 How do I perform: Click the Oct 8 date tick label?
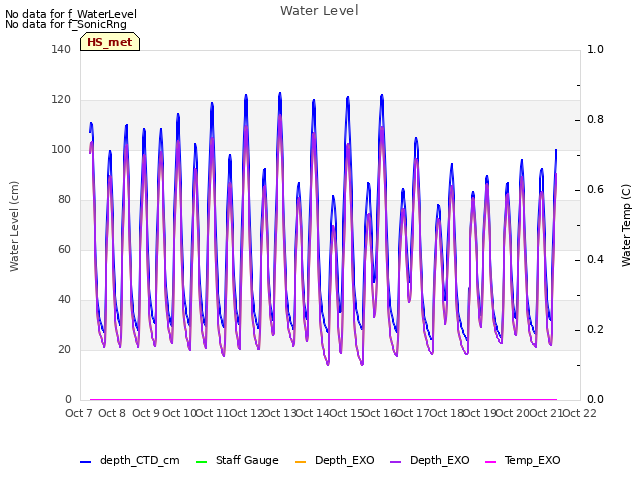click(x=112, y=413)
